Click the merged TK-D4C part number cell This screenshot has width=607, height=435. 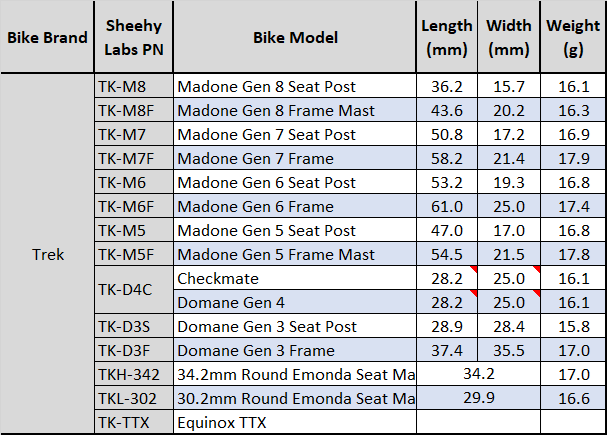(133, 290)
